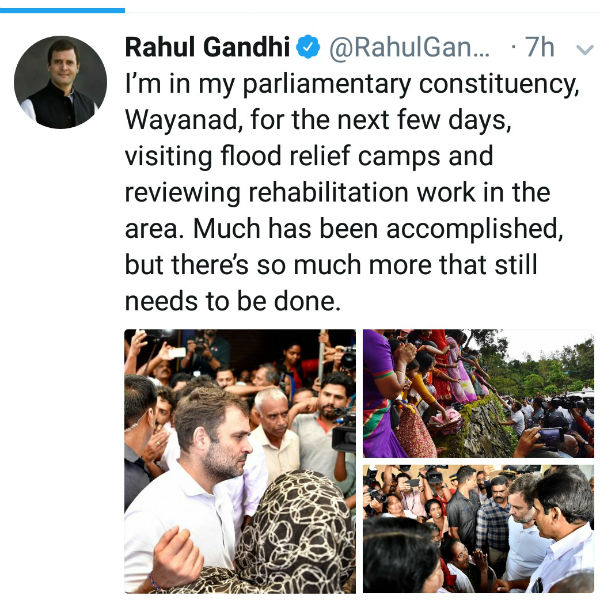Click the man in white shirt, bottom-right photo
The image size is (600, 600).
(x=561, y=536)
